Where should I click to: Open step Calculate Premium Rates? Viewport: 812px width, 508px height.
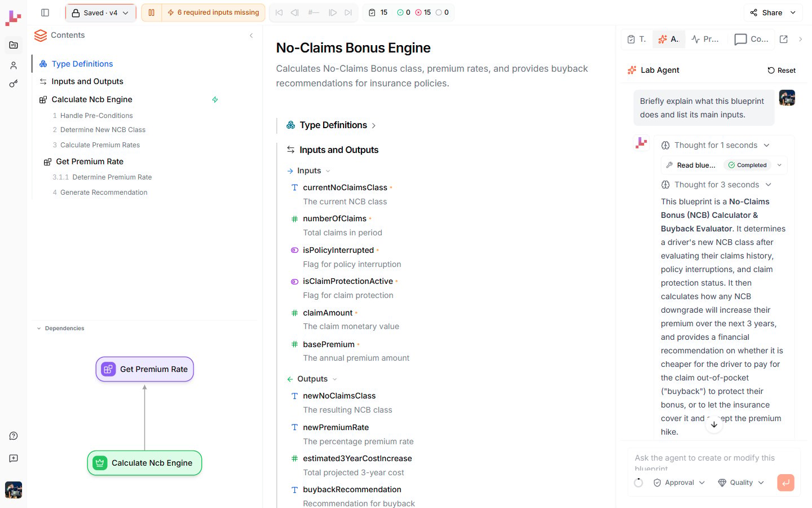pos(100,145)
